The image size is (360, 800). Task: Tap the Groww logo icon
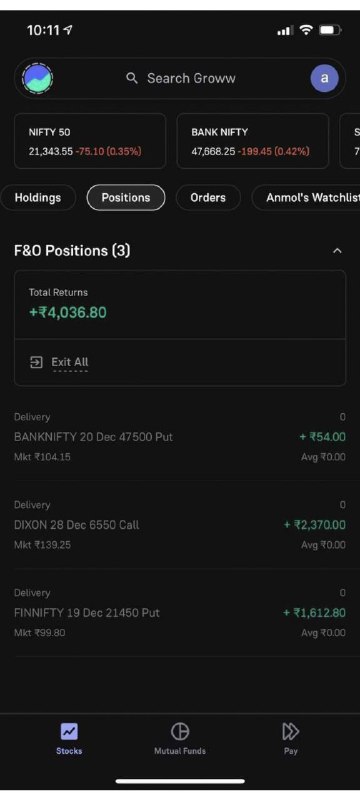(37, 79)
